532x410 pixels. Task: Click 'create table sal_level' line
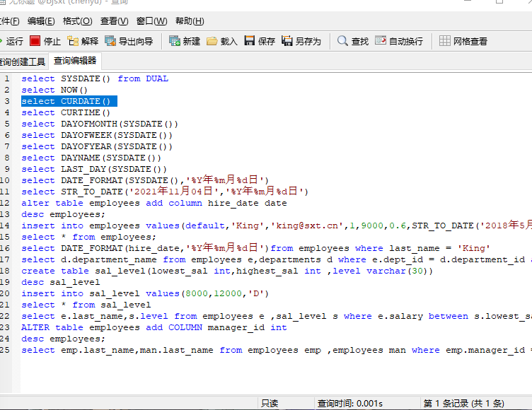[x=227, y=271]
